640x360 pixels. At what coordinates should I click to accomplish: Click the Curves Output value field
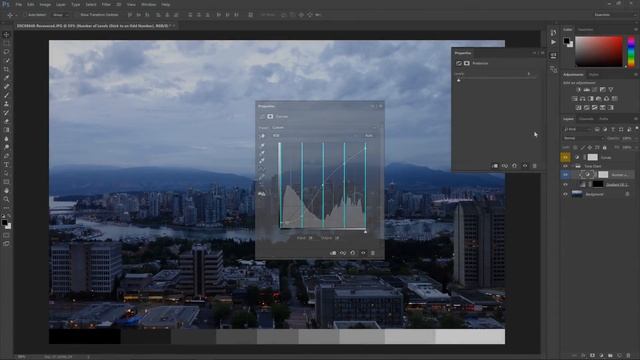tap(336, 238)
